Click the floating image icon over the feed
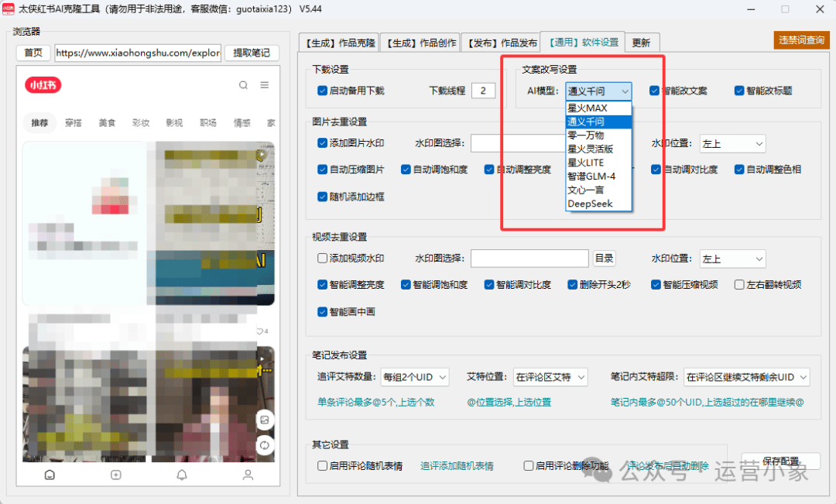Screen dimensions: 836x504 (x=265, y=420)
